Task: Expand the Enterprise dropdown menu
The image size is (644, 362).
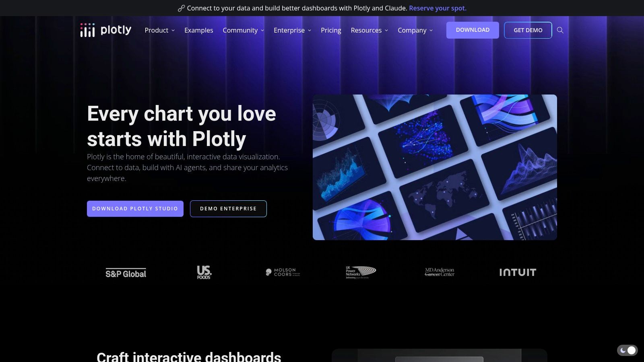Action: (x=293, y=30)
